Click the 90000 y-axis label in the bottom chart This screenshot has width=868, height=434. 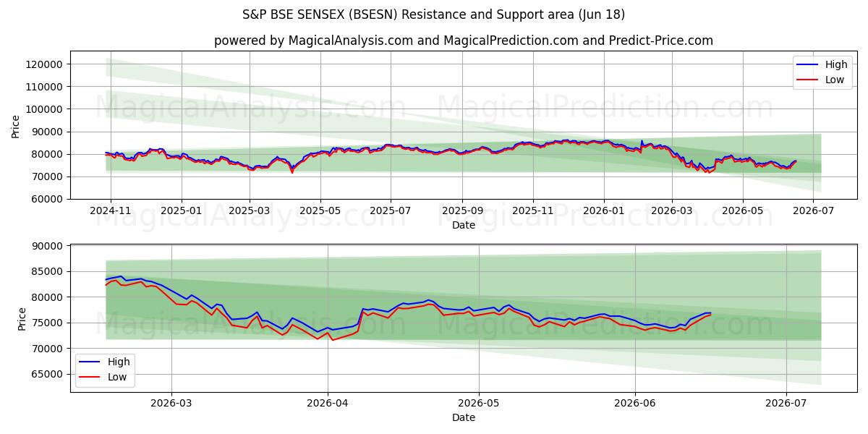[48, 246]
